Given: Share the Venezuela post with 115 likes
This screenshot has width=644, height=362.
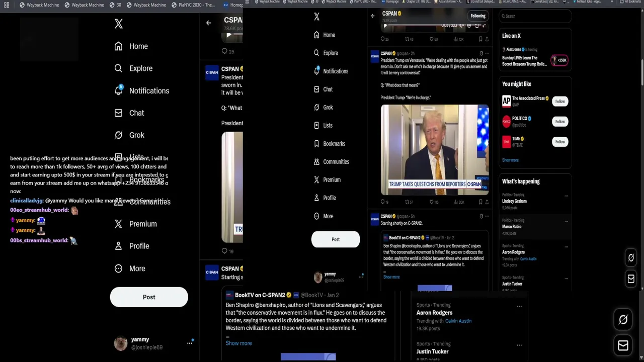Looking at the screenshot, I should [487, 202].
